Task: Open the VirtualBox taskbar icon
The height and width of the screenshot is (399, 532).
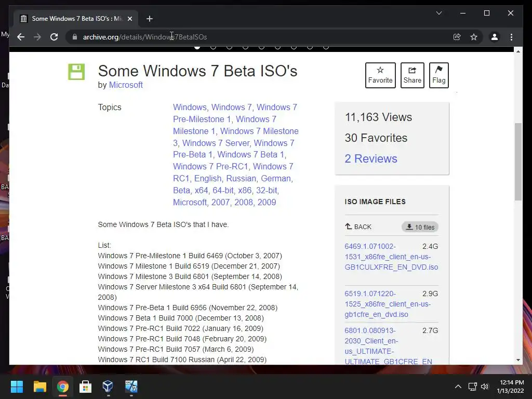Action: [108, 387]
